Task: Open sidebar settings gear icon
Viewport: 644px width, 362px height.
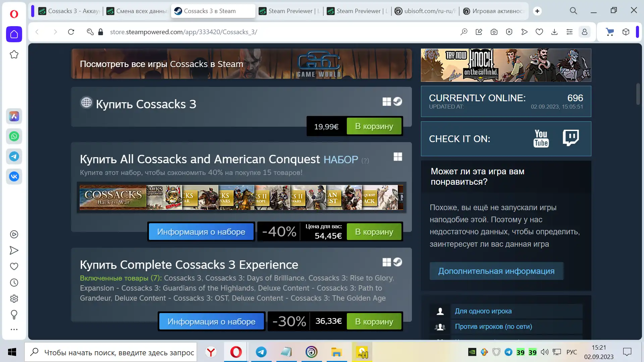Action: (14, 299)
